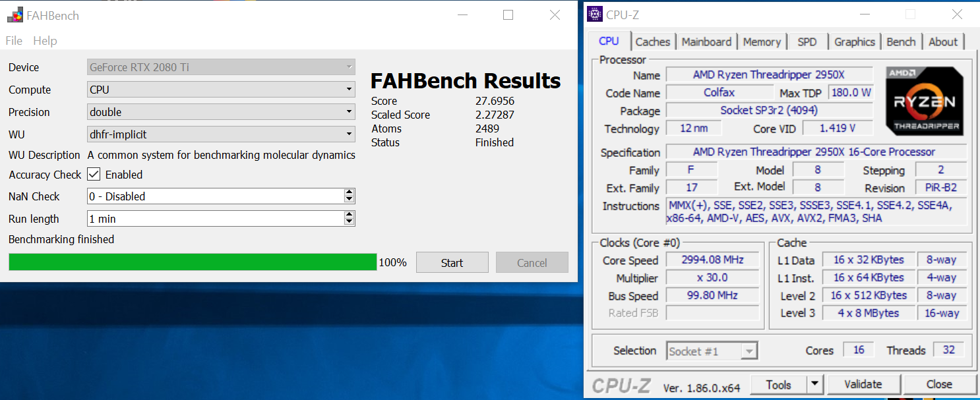Open the WU dropdown showing dhfr-implicit
The width and height of the screenshot is (980, 400).
coord(222,134)
